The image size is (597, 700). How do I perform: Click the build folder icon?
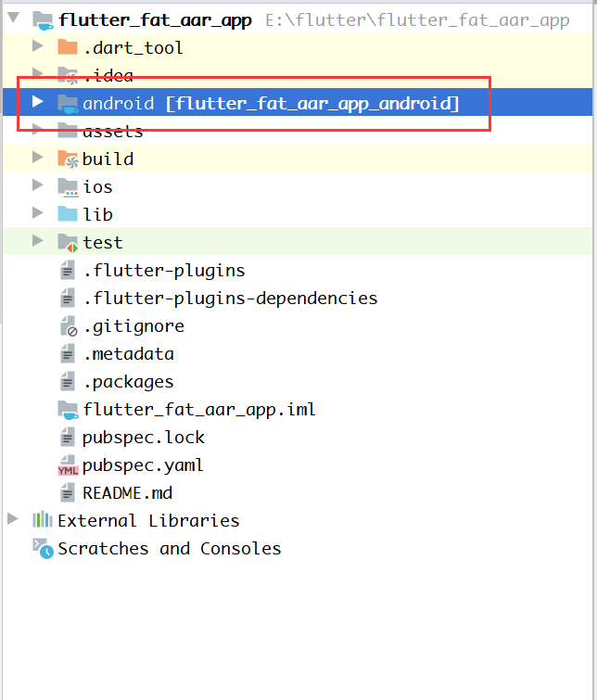68,159
